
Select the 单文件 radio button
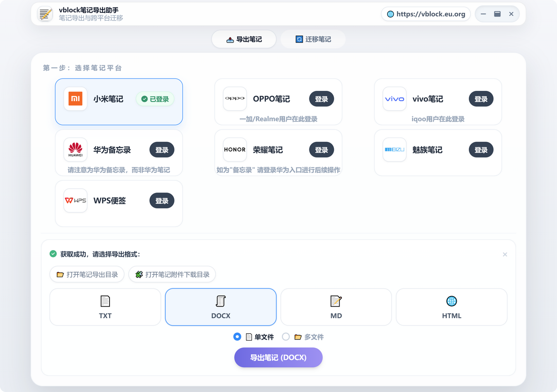click(237, 337)
